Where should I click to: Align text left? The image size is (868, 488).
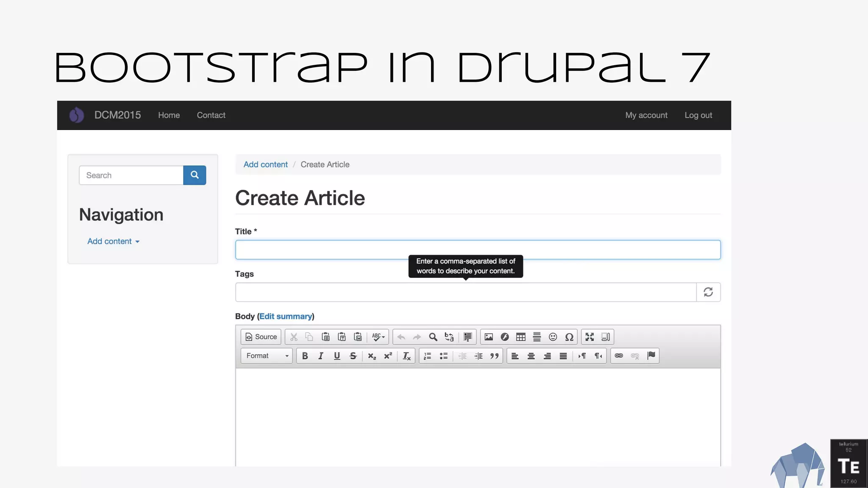tap(515, 356)
